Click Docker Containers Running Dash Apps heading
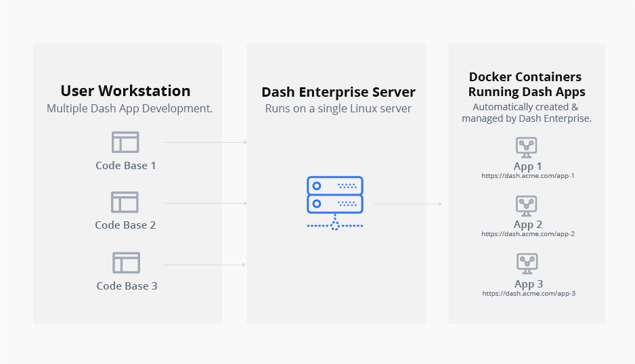Image resolution: width=635 pixels, height=364 pixels. 527,84
